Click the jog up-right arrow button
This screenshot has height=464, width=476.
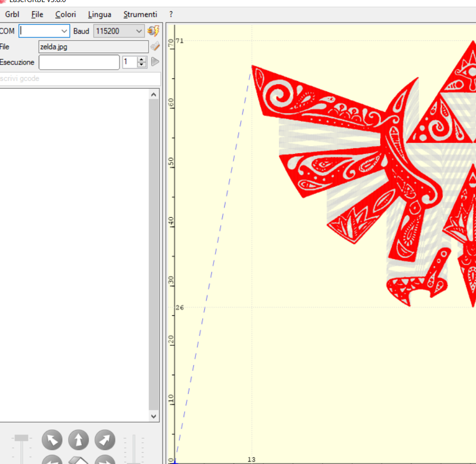coord(105,440)
